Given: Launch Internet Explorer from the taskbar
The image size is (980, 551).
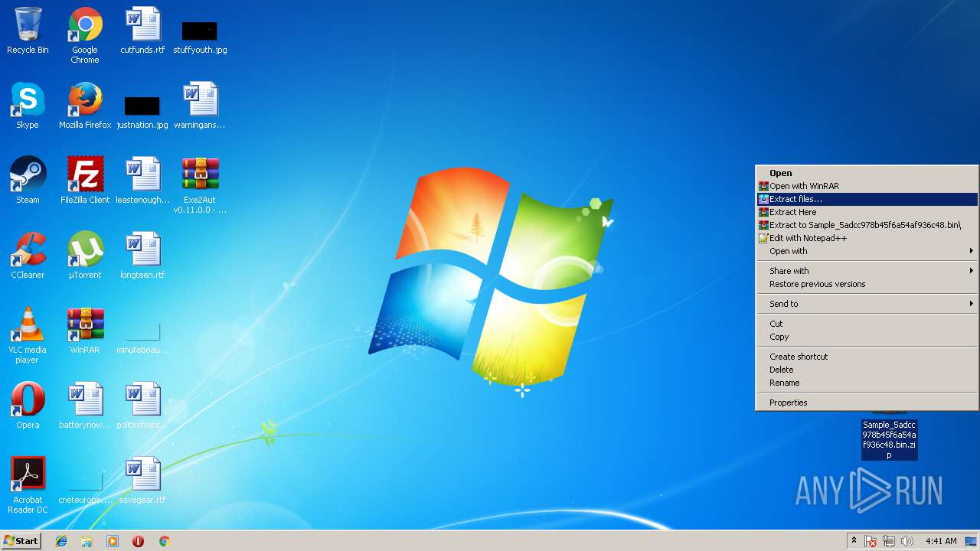Looking at the screenshot, I should (x=61, y=541).
